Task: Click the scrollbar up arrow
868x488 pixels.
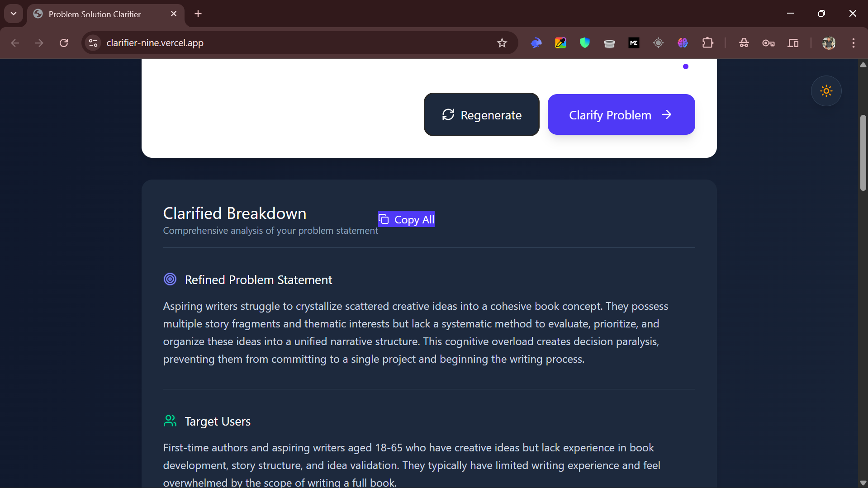Action: click(863, 65)
